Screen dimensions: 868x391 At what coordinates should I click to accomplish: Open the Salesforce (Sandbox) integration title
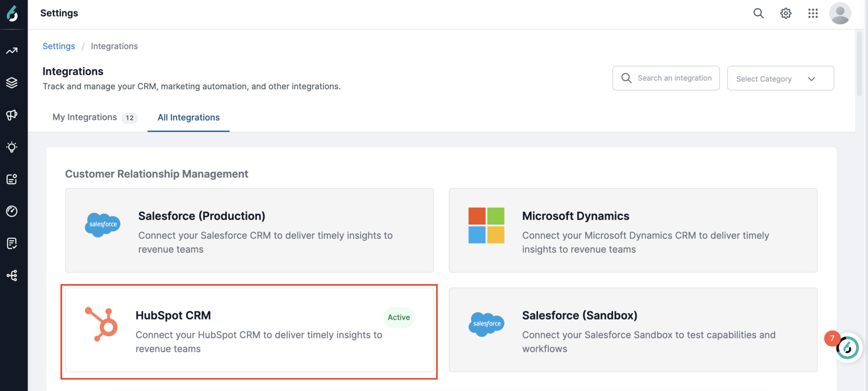pos(580,315)
